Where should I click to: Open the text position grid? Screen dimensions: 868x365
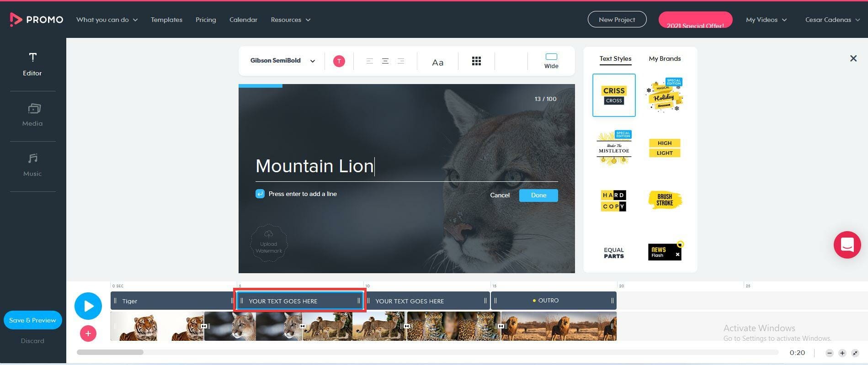coord(476,61)
